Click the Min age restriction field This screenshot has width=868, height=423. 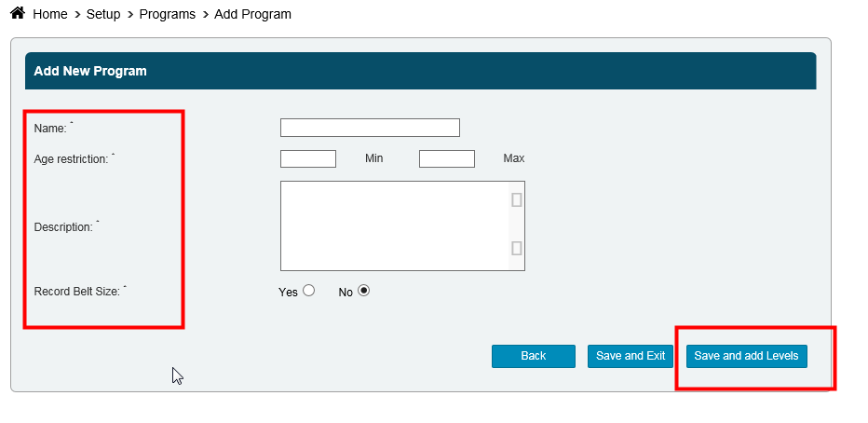tap(308, 158)
